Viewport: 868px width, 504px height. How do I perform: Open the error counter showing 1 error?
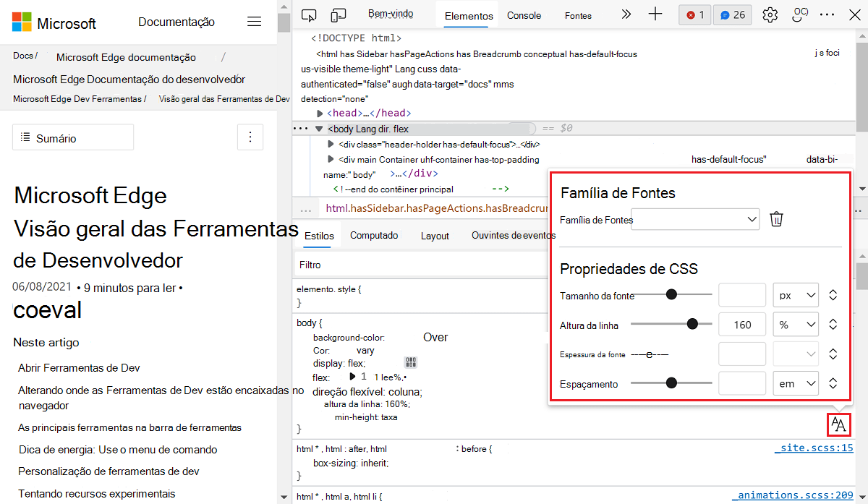coord(694,14)
